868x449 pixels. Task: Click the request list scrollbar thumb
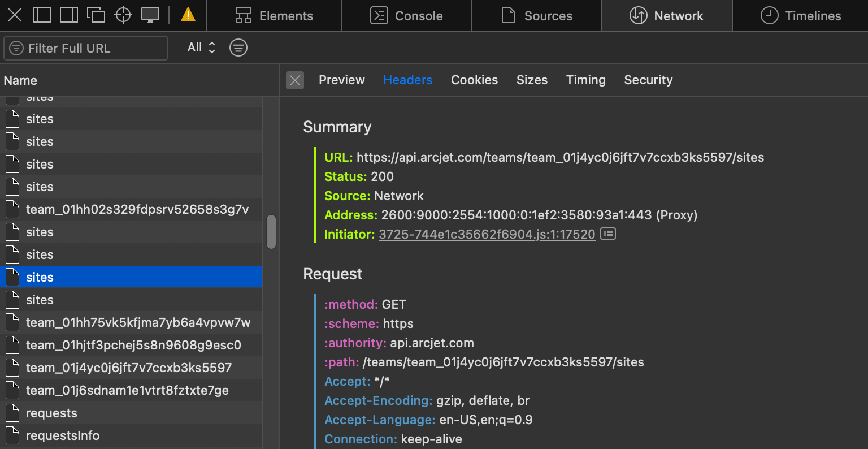click(271, 232)
